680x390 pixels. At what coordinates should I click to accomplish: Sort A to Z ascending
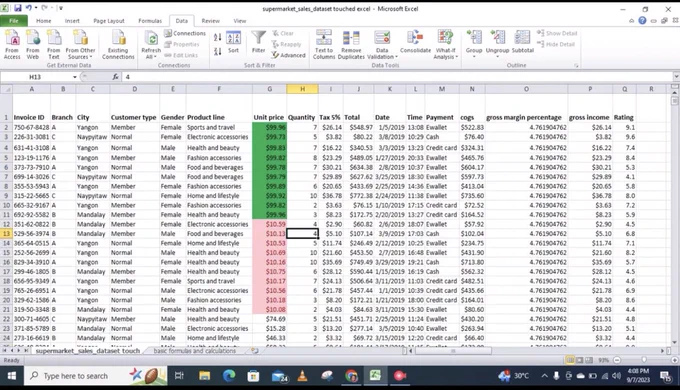217,38
